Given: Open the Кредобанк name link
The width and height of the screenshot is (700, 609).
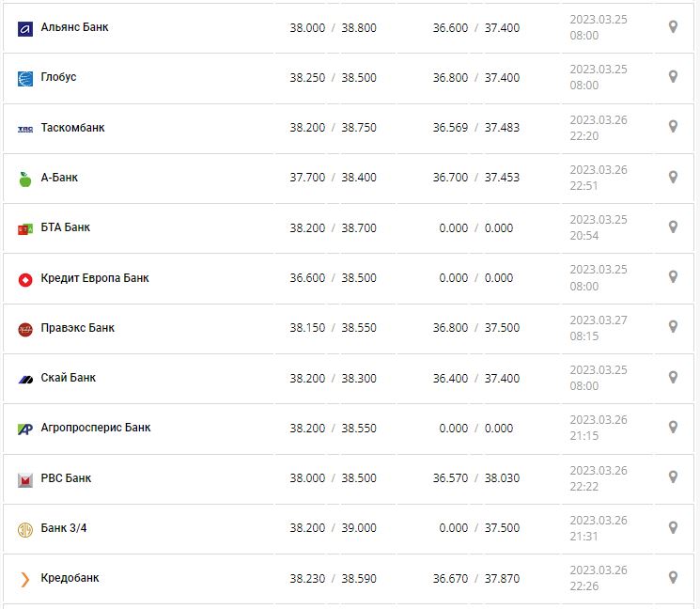Looking at the screenshot, I should tap(70, 578).
